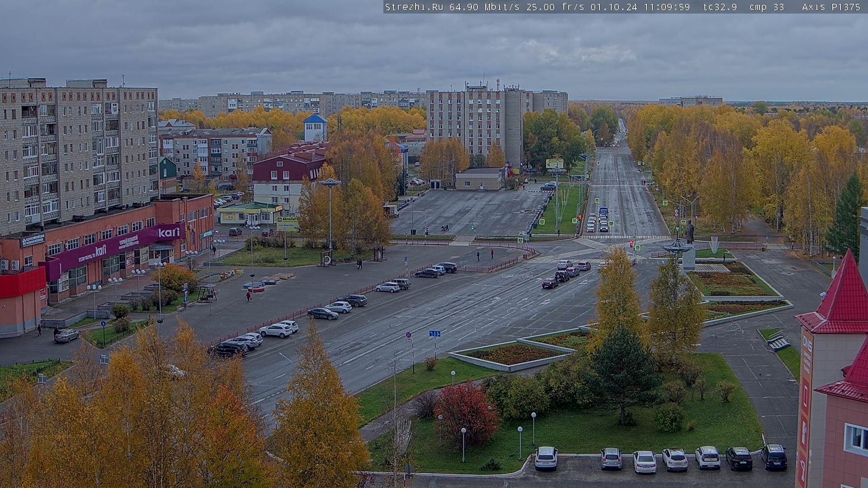The image size is (868, 488).
Task: Click the large kari storefront sign
Action: click(169, 233)
